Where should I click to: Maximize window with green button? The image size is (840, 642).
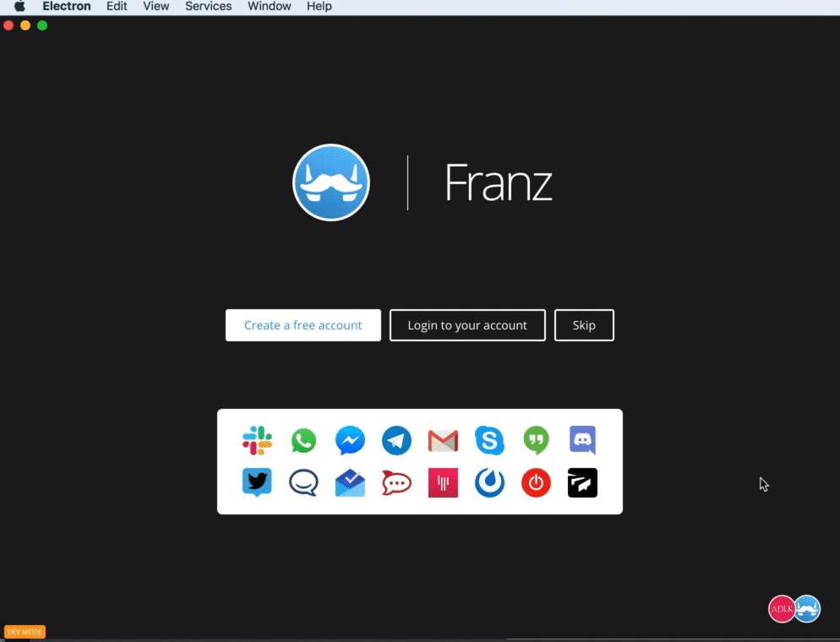point(42,25)
